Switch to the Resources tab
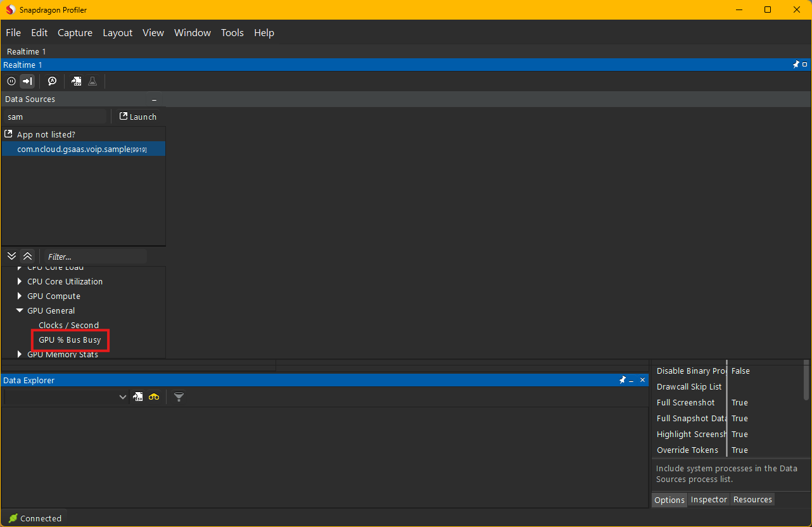This screenshot has width=812, height=527. 752,500
